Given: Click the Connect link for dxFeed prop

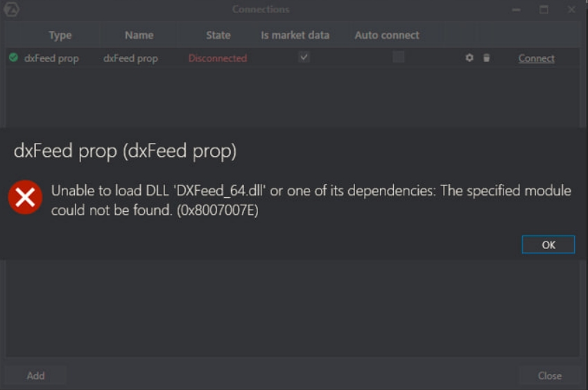Looking at the screenshot, I should (x=536, y=58).
